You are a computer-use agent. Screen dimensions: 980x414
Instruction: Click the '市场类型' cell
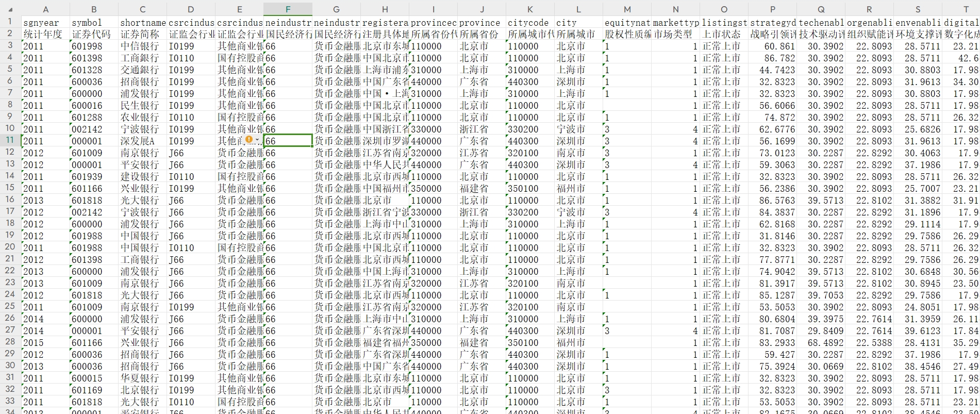675,34
